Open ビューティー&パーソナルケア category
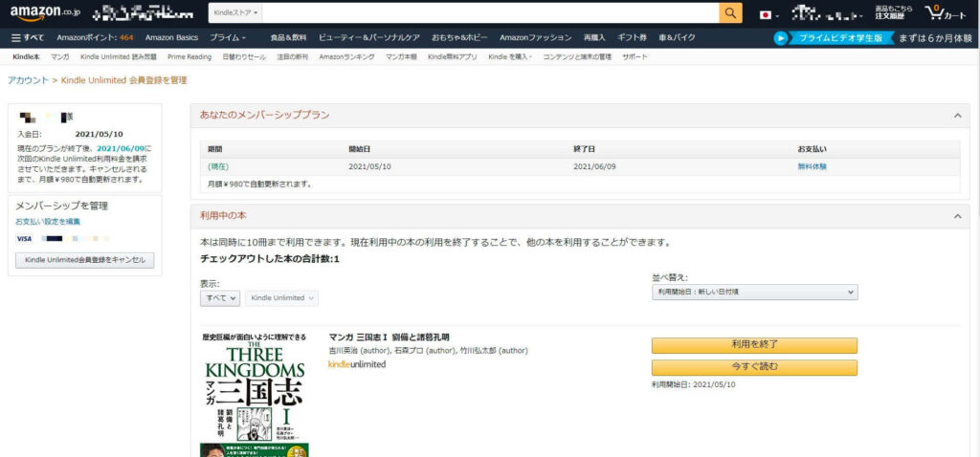980x457 pixels. click(369, 38)
